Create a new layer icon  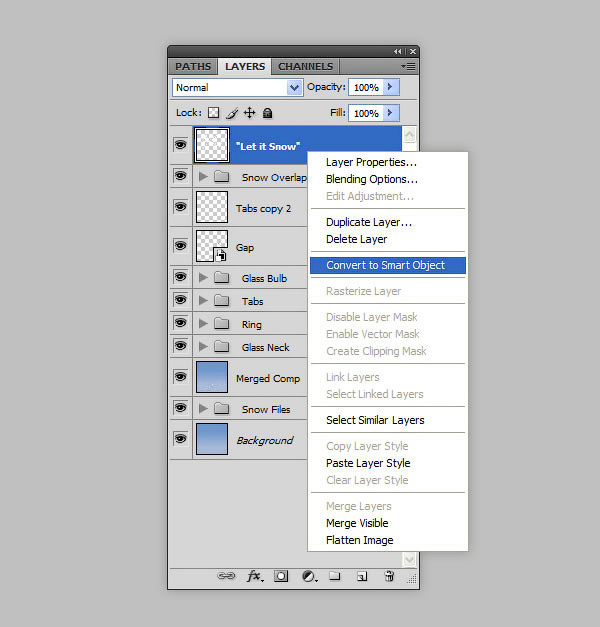[x=362, y=576]
